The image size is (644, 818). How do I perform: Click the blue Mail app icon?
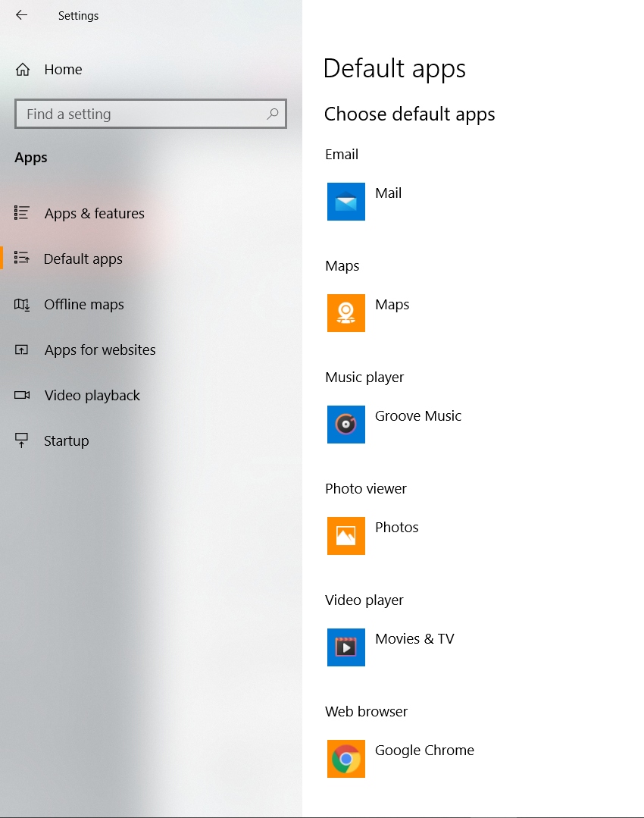(345, 202)
